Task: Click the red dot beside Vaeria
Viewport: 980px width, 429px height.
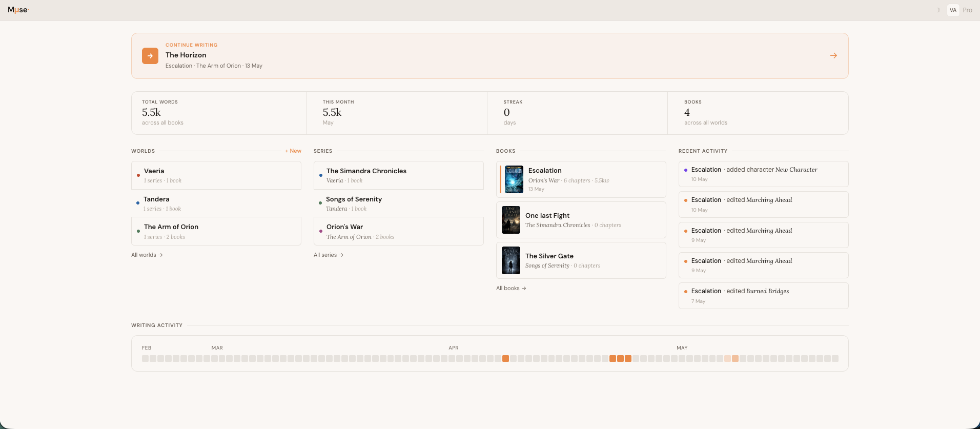Action: tap(138, 175)
